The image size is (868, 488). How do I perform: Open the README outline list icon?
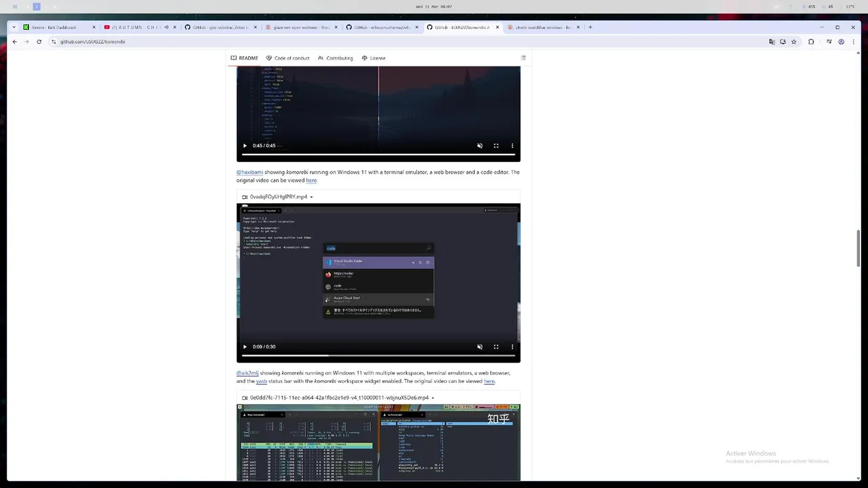coord(523,58)
